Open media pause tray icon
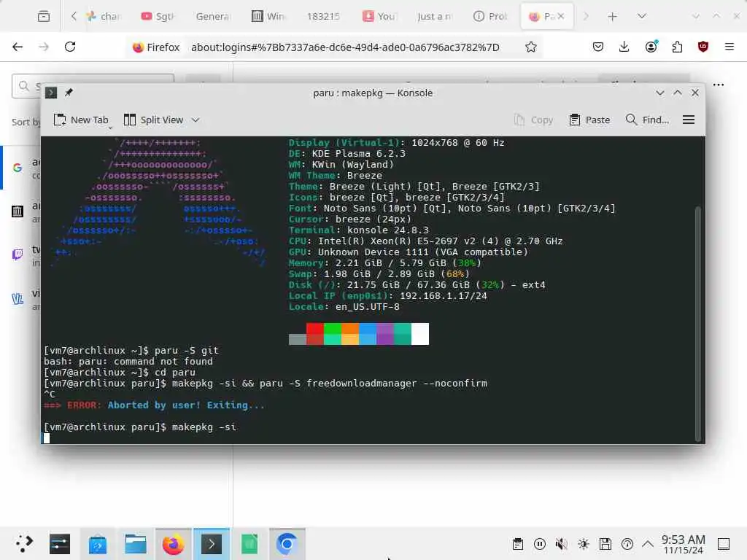Screen dimensions: 747x560 pyautogui.click(x=540, y=544)
